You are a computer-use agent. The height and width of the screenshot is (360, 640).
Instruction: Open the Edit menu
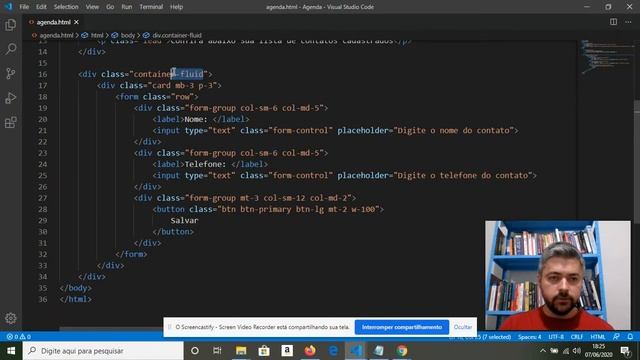click(41, 7)
